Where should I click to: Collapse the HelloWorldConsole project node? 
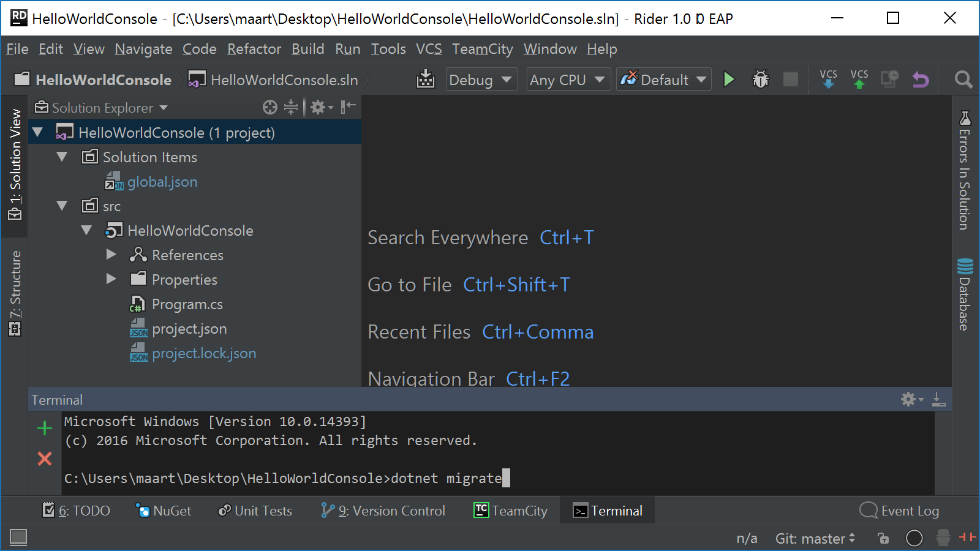(86, 230)
